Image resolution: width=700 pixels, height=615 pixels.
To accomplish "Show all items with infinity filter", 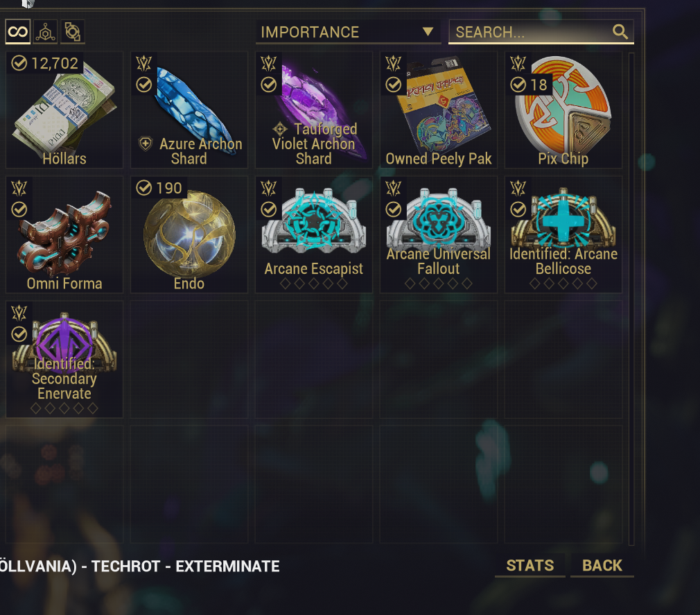I will 18,32.
